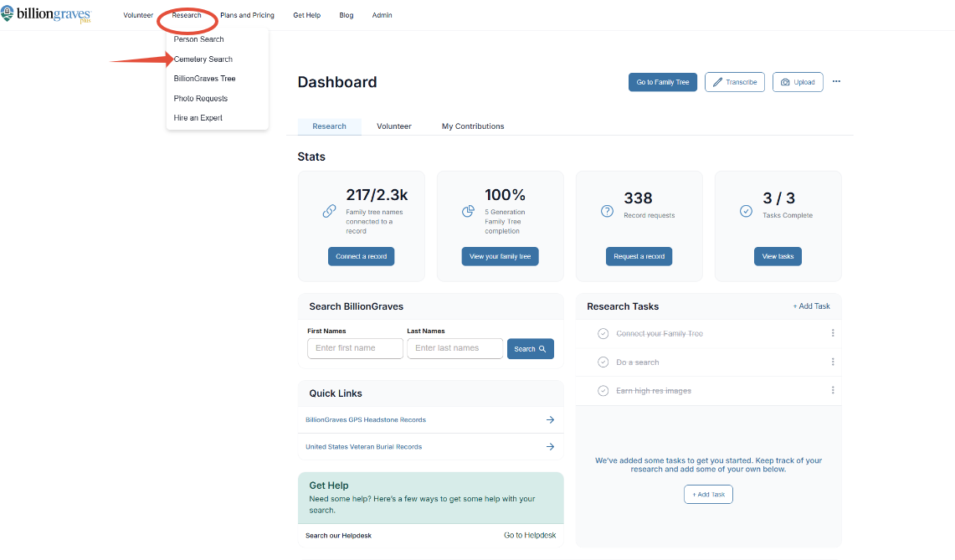Open the Research menu in top navigation
This screenshot has width=955, height=560.
point(187,15)
